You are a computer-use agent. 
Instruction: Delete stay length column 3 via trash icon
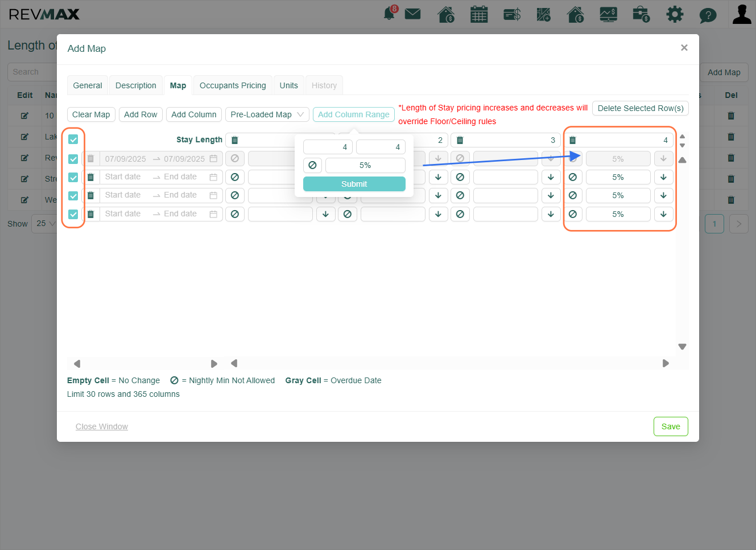(x=460, y=140)
